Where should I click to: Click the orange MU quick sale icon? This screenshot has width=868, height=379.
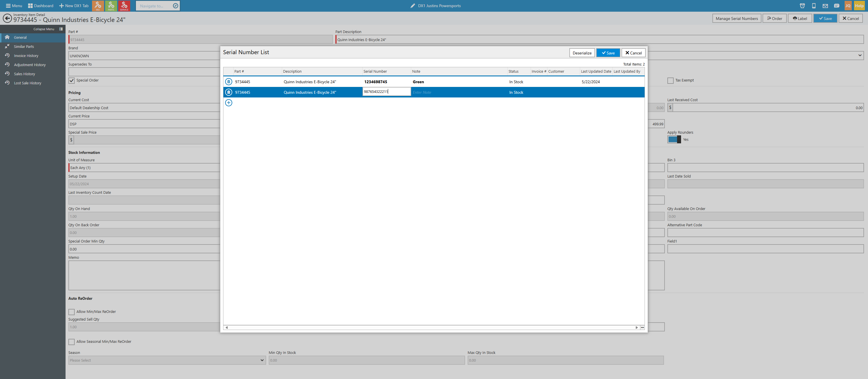tap(98, 6)
